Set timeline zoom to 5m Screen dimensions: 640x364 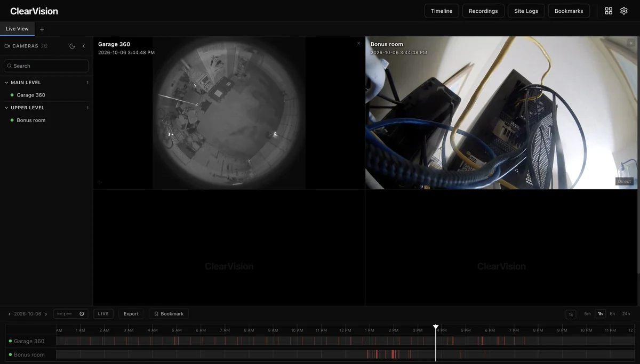(587, 314)
